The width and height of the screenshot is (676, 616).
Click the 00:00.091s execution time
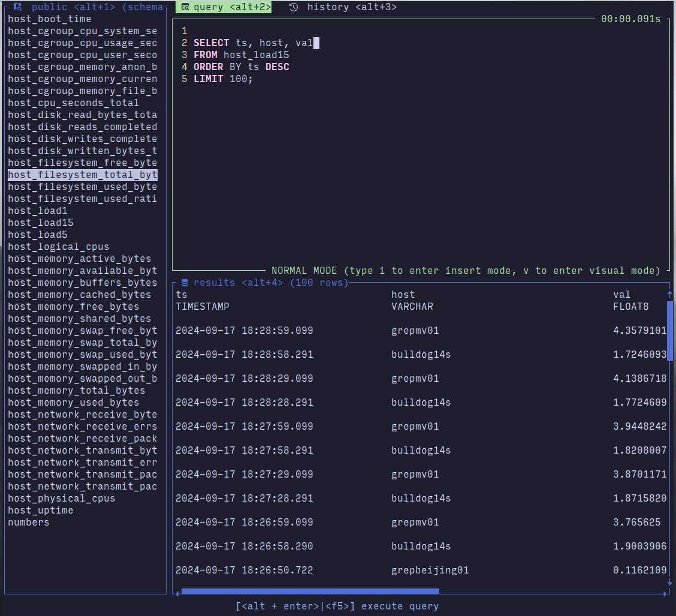(x=630, y=19)
